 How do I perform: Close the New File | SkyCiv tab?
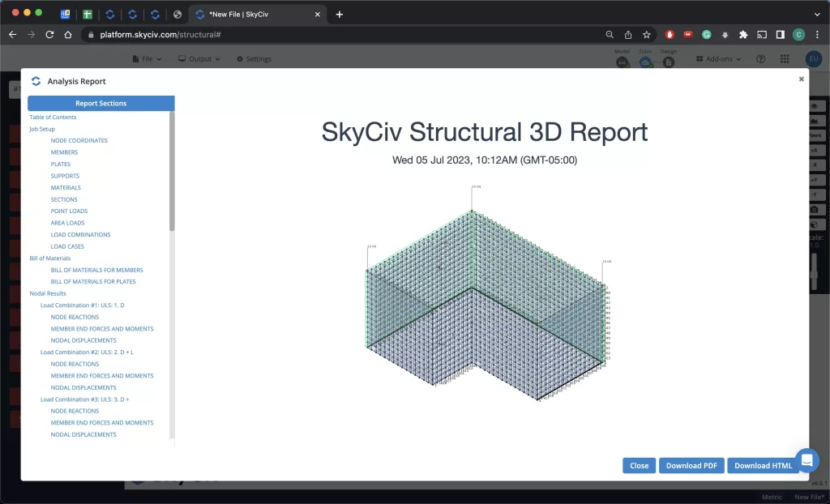pyautogui.click(x=318, y=15)
